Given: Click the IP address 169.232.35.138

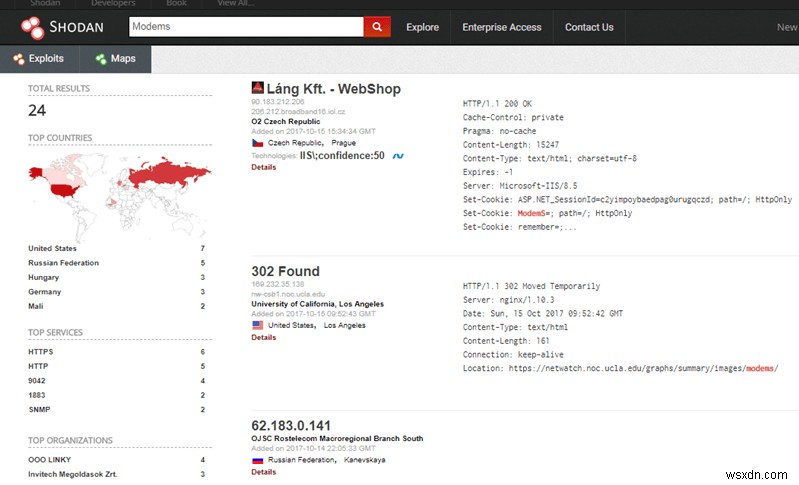Looking at the screenshot, I should [x=278, y=284].
